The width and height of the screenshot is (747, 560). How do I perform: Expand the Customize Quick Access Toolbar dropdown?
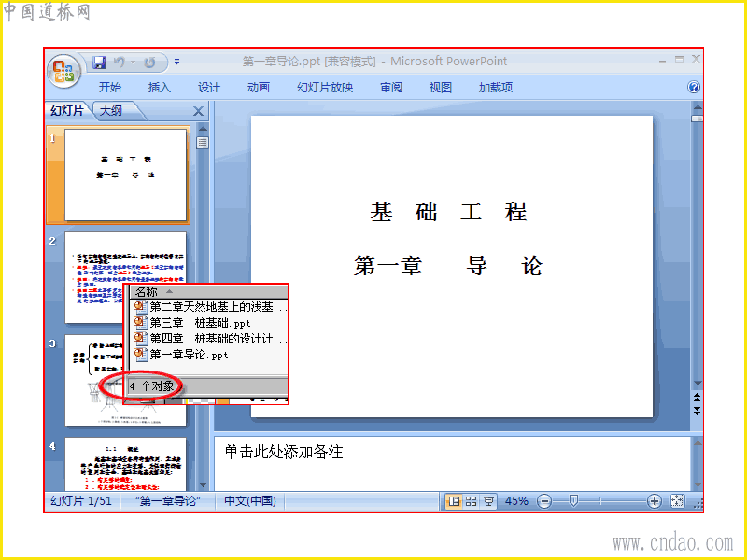click(176, 62)
